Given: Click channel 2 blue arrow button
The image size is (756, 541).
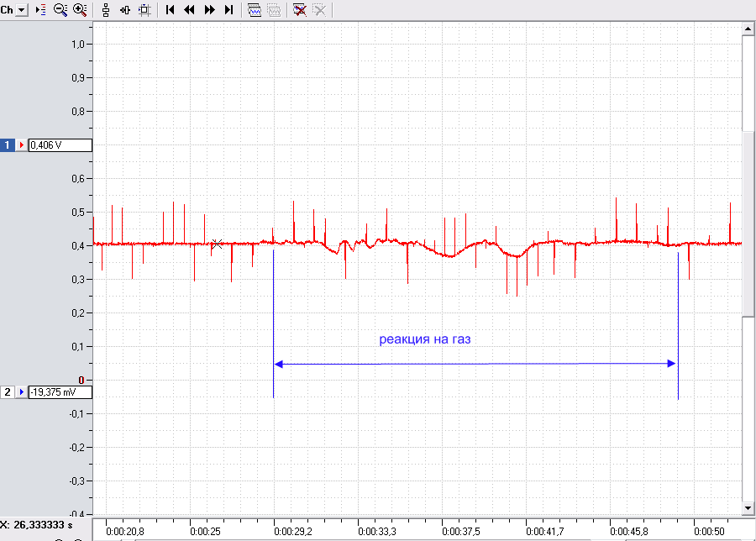Looking at the screenshot, I should pos(21,392).
